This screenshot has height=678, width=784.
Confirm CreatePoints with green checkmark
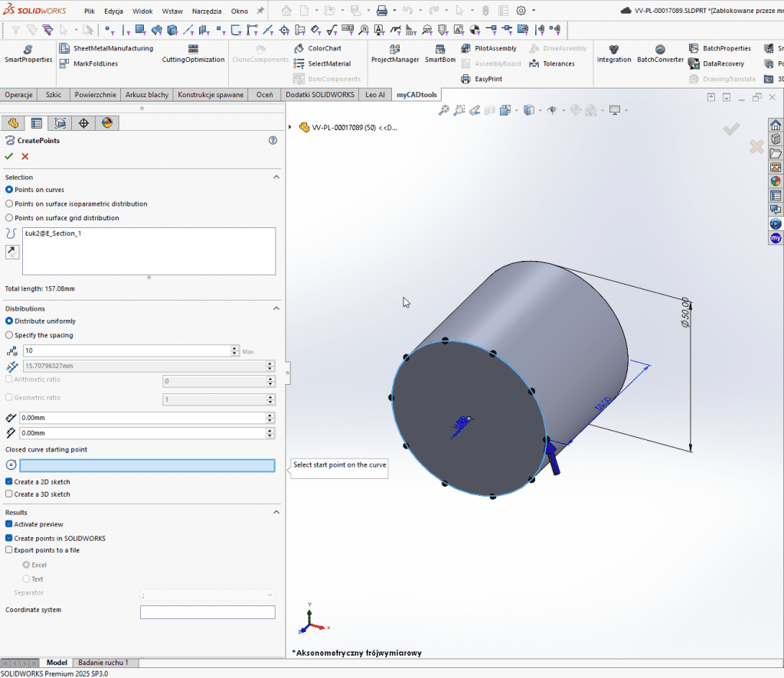coord(9,156)
